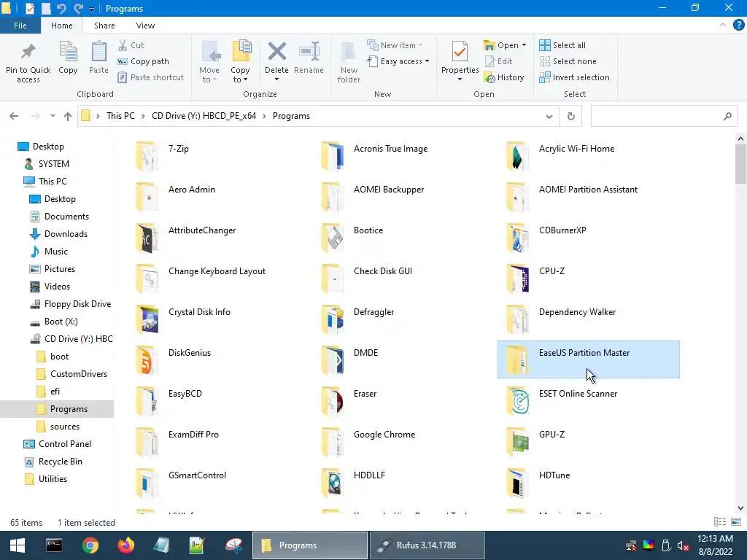This screenshot has height=560, width=747.
Task: Click the History command
Action: tap(504, 77)
